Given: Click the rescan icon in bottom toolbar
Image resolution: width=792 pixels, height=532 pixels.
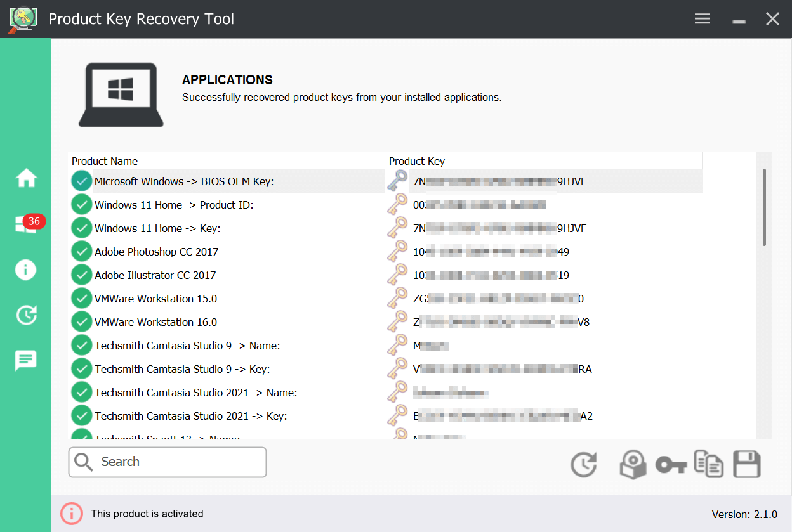Looking at the screenshot, I should [x=583, y=465].
